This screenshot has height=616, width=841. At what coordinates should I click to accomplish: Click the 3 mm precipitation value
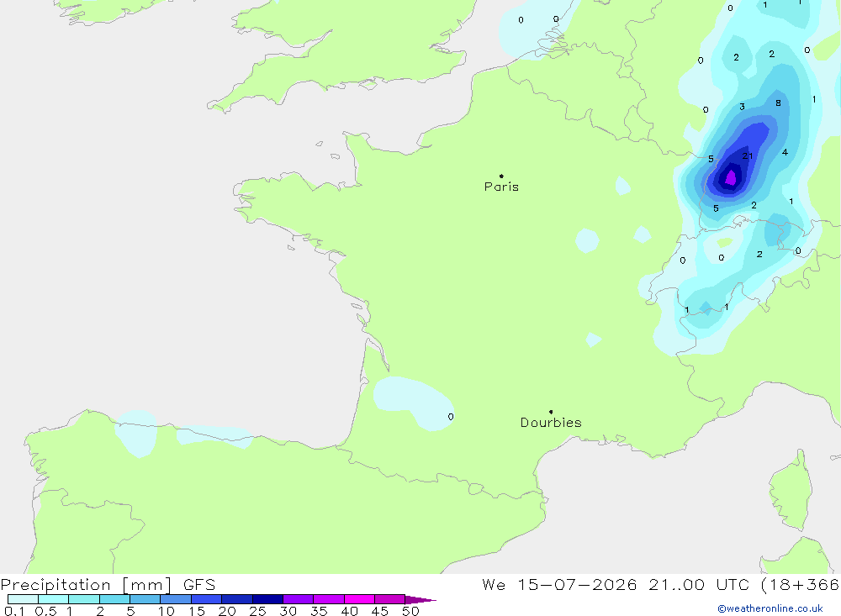click(743, 107)
